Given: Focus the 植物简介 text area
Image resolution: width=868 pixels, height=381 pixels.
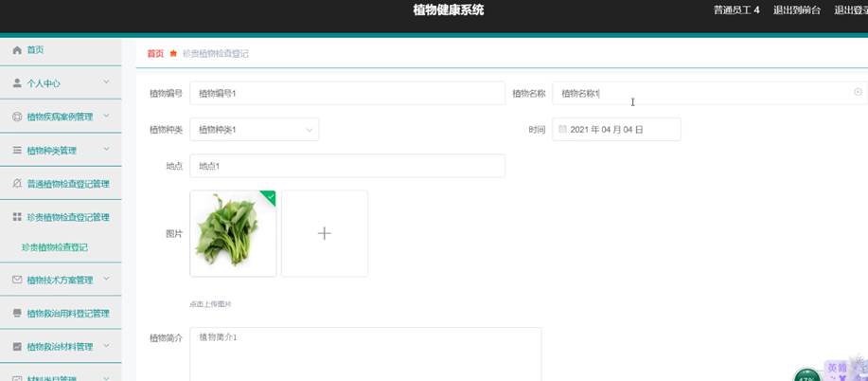Looking at the screenshot, I should tap(365, 354).
